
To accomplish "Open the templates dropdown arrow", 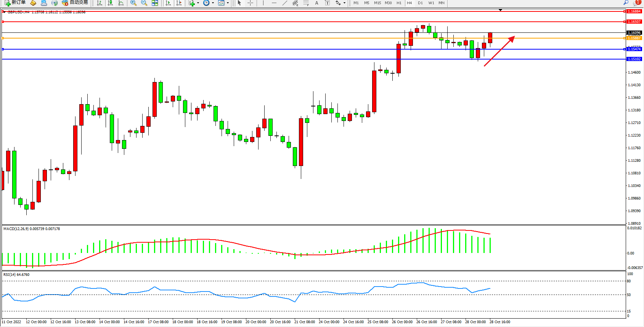I will coord(228,3).
